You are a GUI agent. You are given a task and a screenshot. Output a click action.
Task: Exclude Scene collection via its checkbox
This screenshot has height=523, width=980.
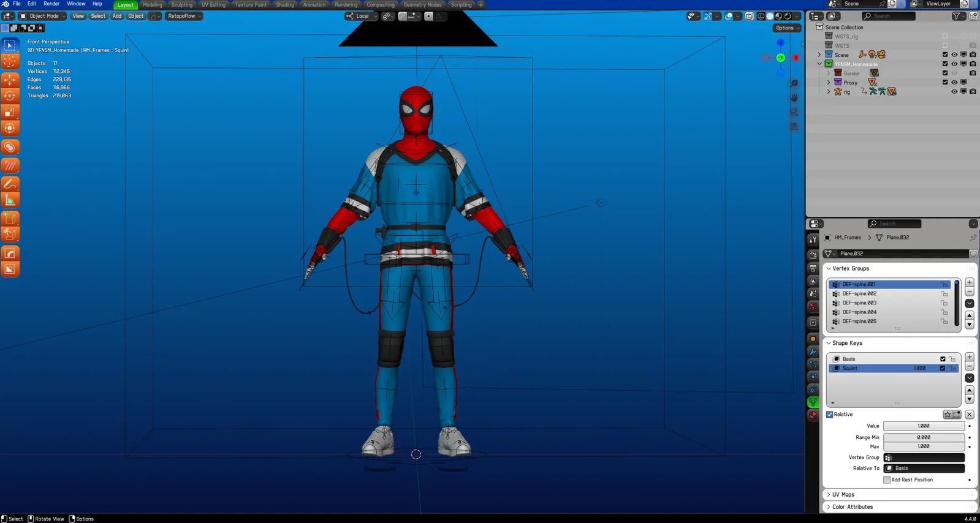[945, 55]
